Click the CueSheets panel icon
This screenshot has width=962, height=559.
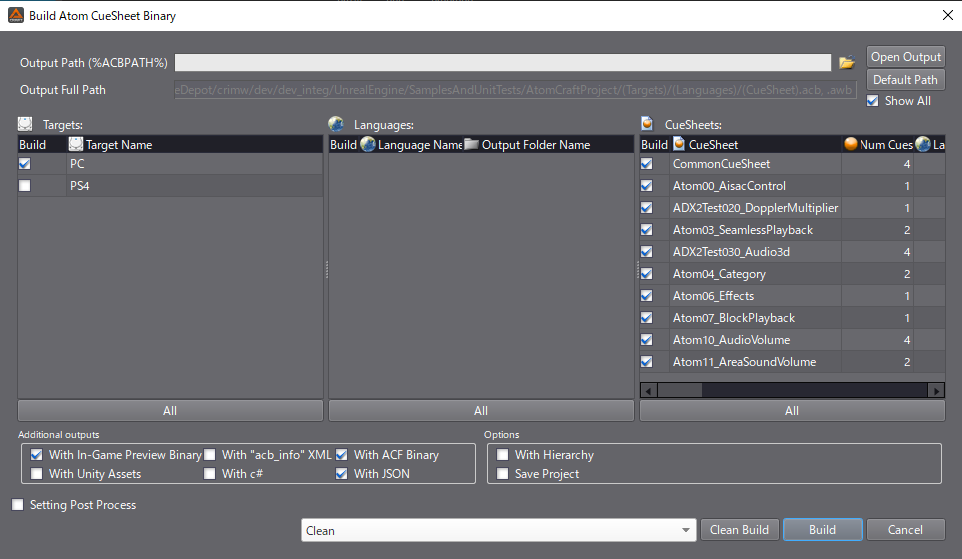647,124
